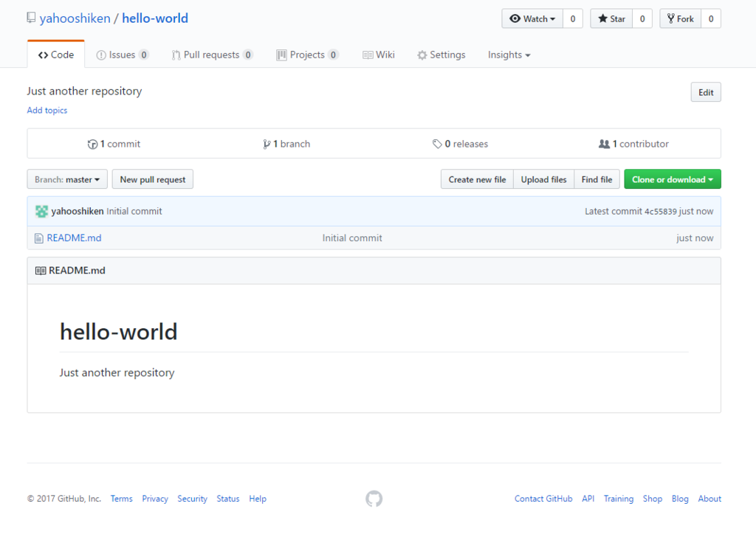Open the Blog footer link
Image resolution: width=756 pixels, height=537 pixels.
pos(680,499)
